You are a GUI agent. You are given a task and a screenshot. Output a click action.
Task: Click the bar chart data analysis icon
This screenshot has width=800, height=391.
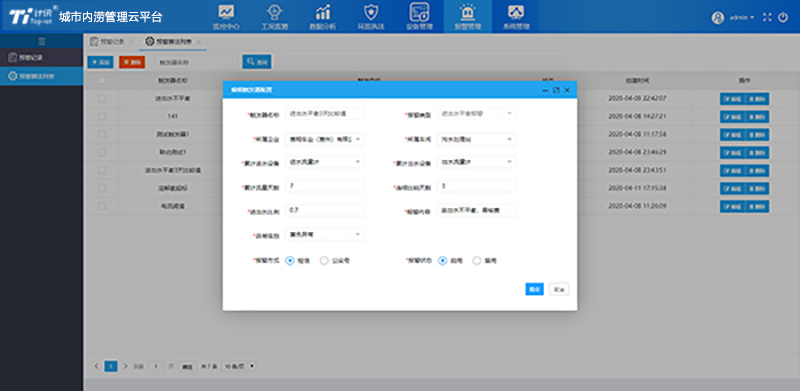pyautogui.click(x=322, y=12)
